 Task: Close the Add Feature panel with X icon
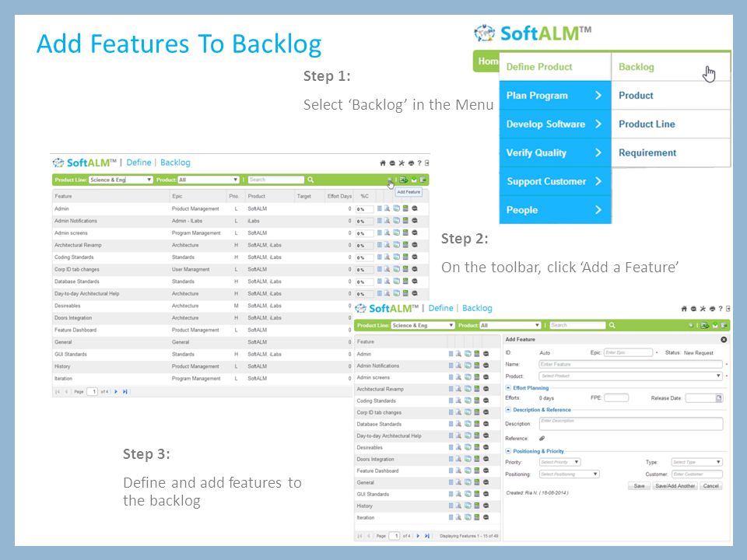tap(724, 340)
